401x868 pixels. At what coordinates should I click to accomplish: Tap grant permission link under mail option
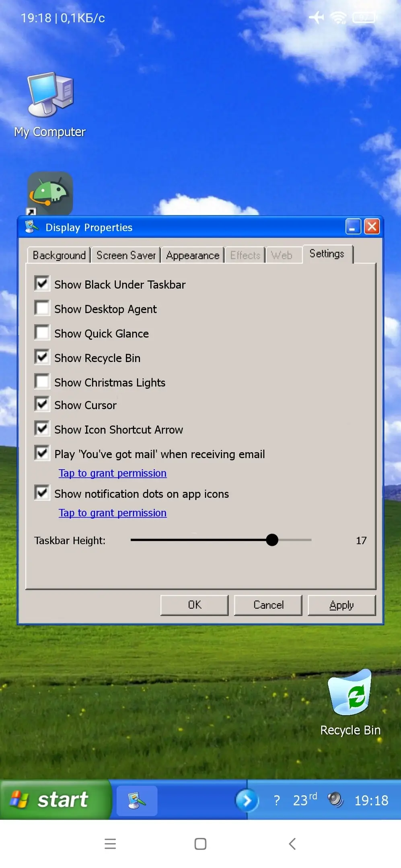[x=113, y=473]
